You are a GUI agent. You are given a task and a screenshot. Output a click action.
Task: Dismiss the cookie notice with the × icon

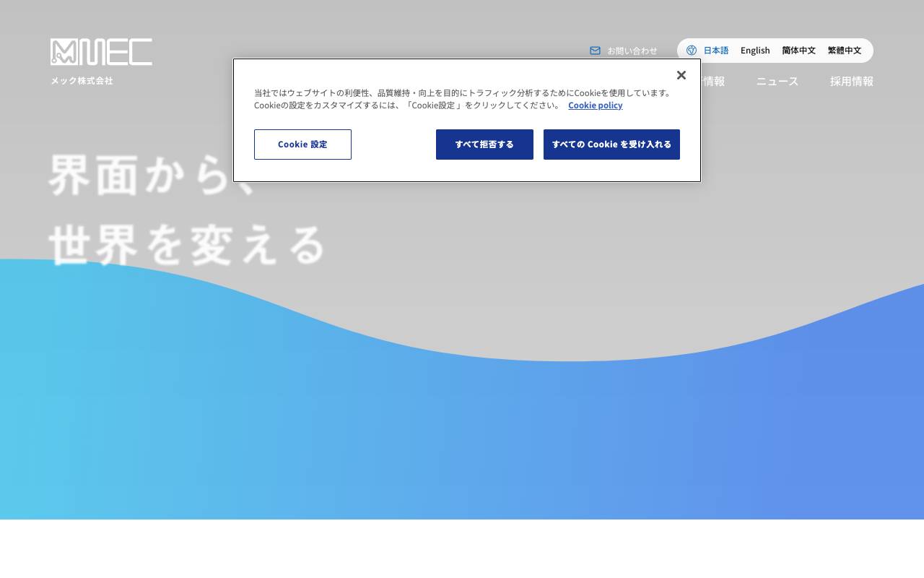pos(681,74)
